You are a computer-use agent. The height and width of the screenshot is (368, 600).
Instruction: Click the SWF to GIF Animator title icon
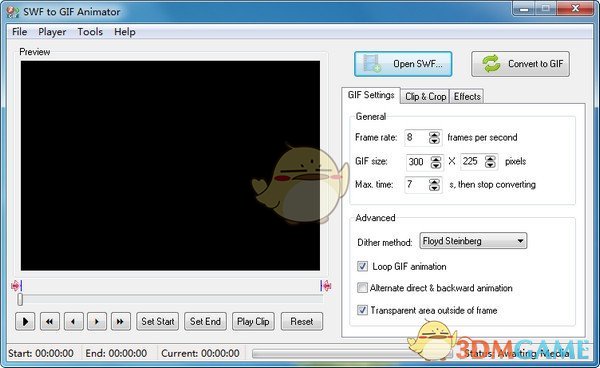[x=13, y=12]
